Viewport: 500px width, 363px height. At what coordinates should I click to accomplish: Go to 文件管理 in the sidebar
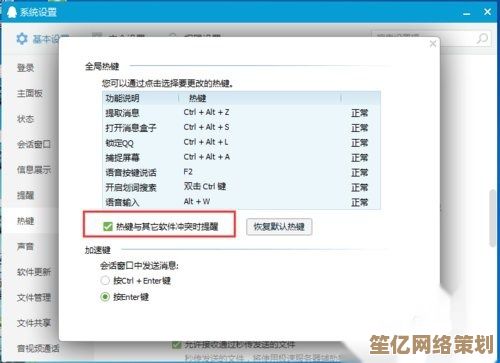(34, 297)
